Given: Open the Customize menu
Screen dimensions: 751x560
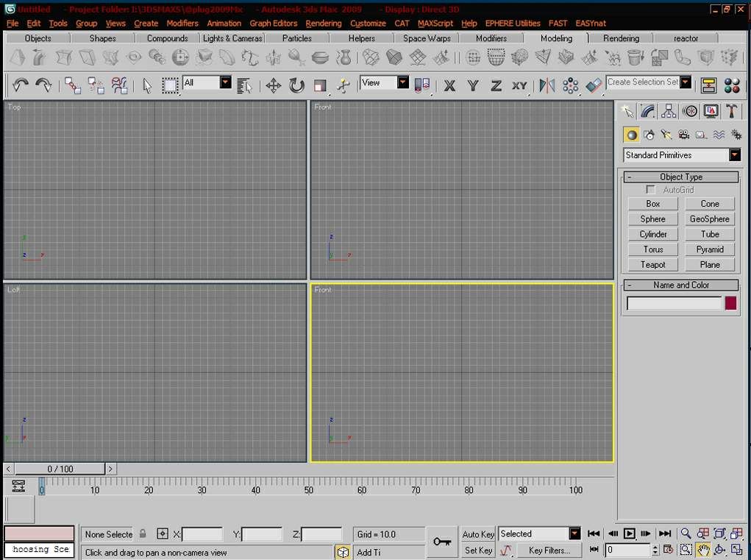Looking at the screenshot, I should [x=368, y=23].
